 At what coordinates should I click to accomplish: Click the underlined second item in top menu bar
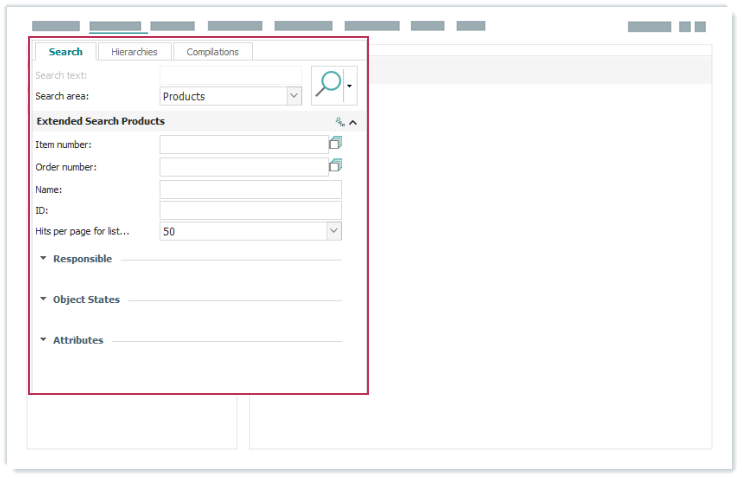(116, 26)
